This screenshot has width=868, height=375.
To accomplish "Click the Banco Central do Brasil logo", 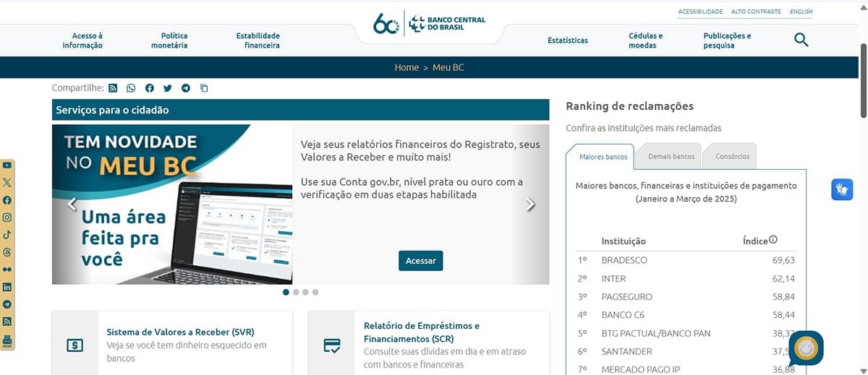I will coord(430,25).
